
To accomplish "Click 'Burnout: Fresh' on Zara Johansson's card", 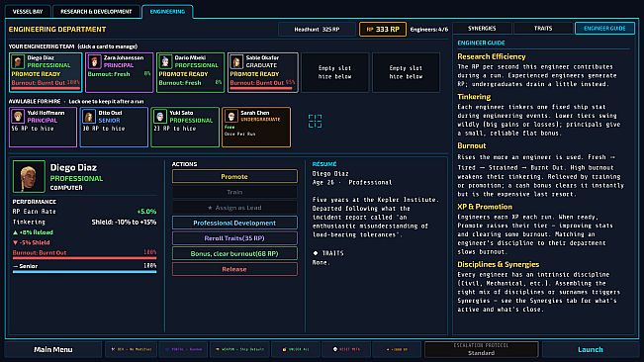I will pyautogui.click(x=109, y=74).
